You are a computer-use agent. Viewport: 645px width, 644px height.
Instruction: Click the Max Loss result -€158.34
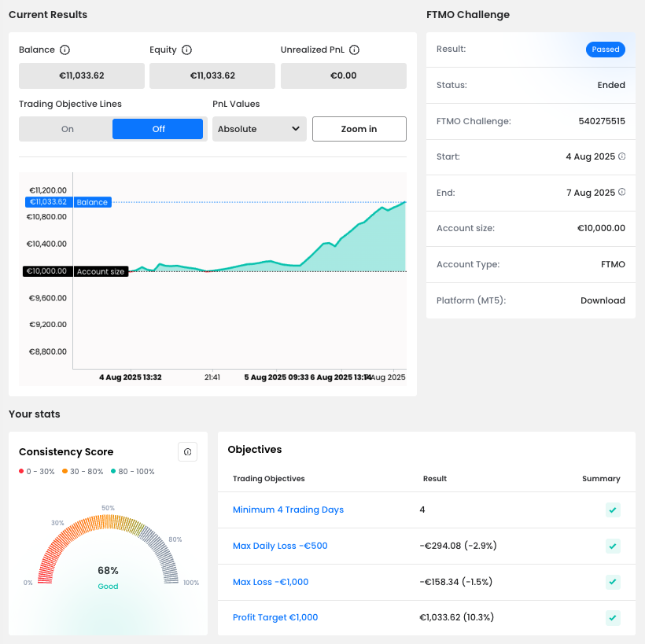click(x=455, y=582)
